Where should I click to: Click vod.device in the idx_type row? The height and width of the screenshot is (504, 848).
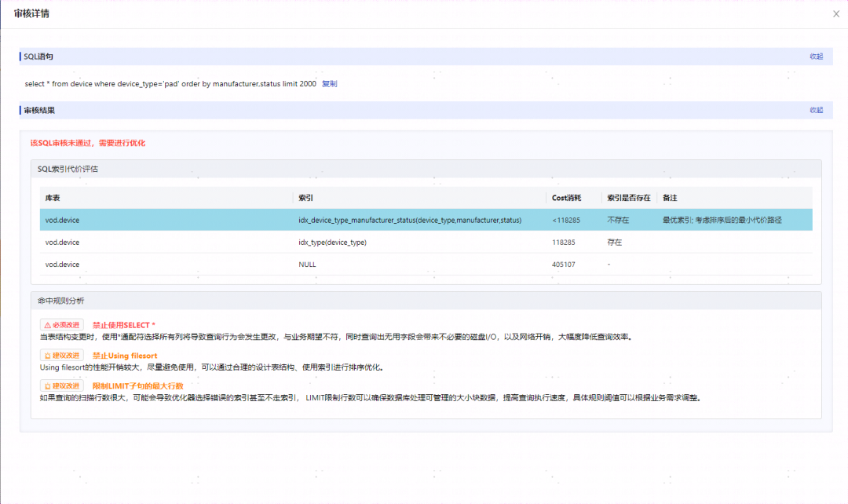tap(62, 243)
